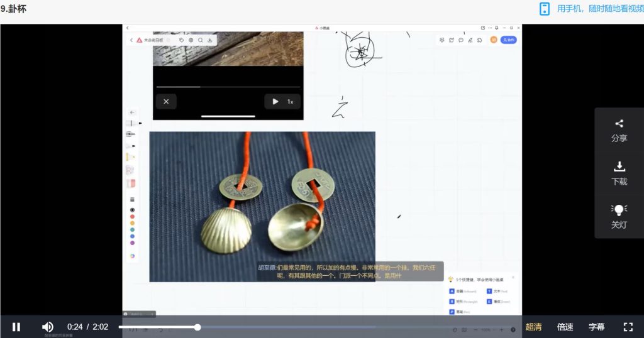This screenshot has width=644, height=338.
Task: Enter fullscreen mode
Action: pyautogui.click(x=628, y=327)
